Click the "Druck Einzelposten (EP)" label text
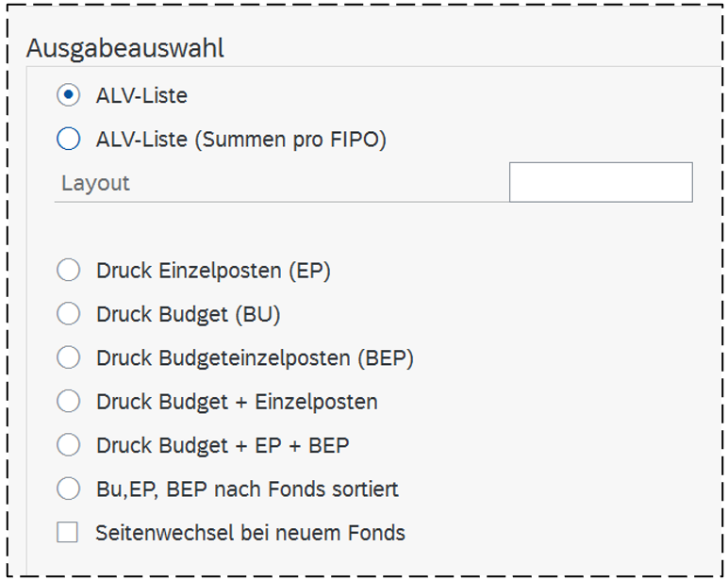728x580 pixels. [213, 271]
